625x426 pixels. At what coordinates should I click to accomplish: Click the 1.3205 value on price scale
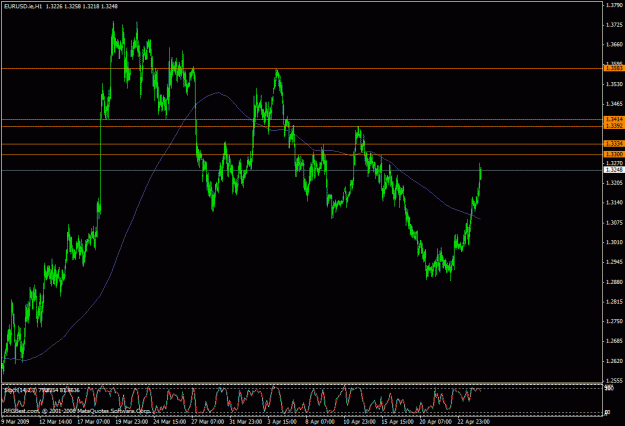[x=614, y=183]
